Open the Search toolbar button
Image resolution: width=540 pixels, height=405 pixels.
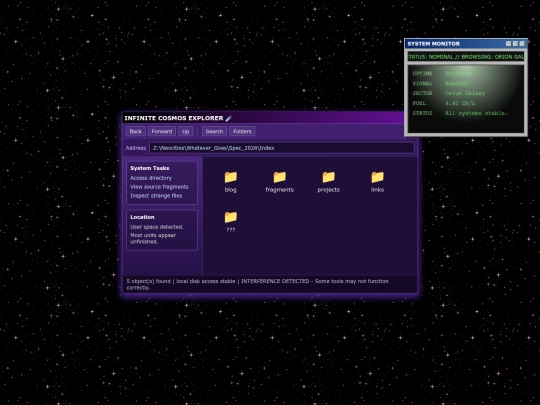coord(214,131)
